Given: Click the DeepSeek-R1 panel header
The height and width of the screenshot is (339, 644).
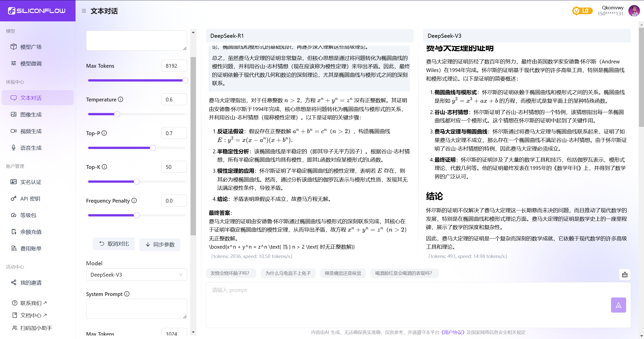Looking at the screenshot, I should click(x=310, y=36).
